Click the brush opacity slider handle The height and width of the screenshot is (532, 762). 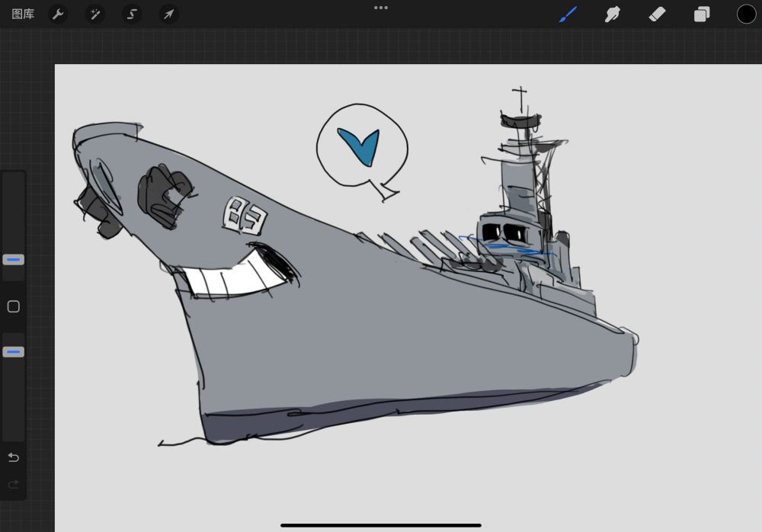coord(13,351)
